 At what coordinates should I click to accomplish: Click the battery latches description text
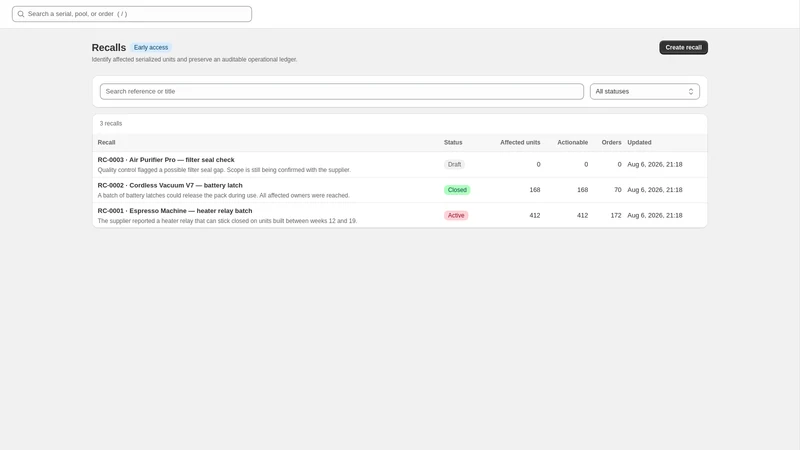(223, 195)
